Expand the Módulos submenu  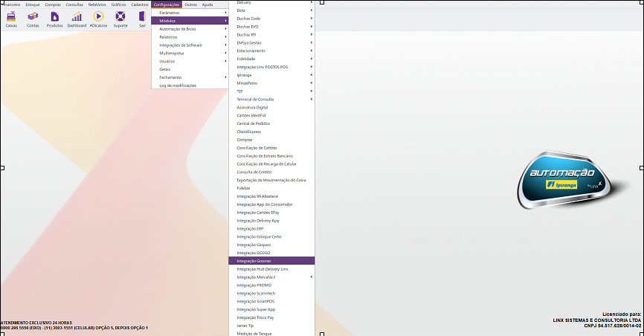pyautogui.click(x=190, y=21)
